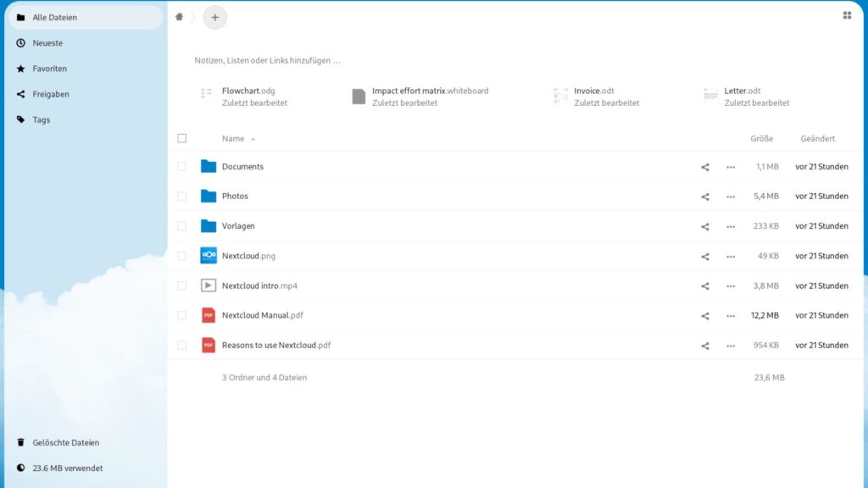Open Alle Dateien in sidebar

click(x=86, y=17)
